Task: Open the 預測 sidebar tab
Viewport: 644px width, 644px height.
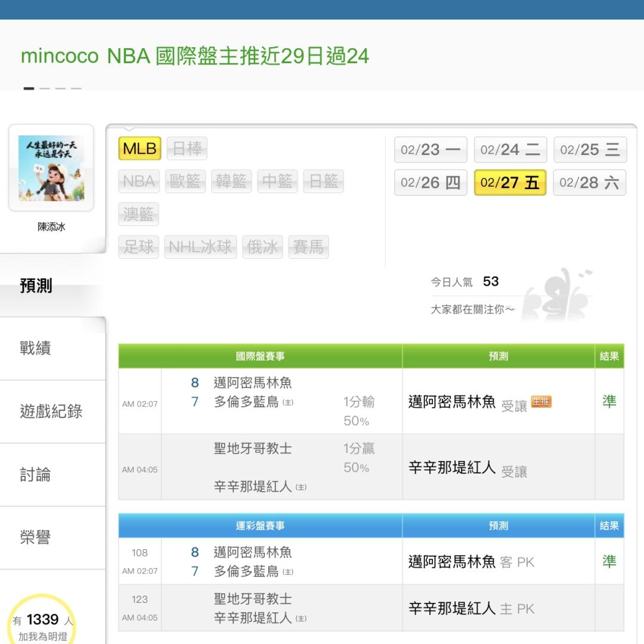Action: [36, 286]
